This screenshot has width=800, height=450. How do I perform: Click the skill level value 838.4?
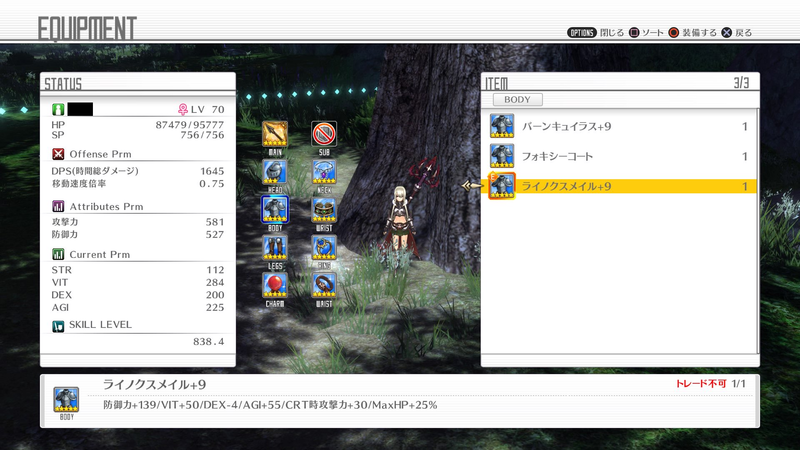(209, 342)
